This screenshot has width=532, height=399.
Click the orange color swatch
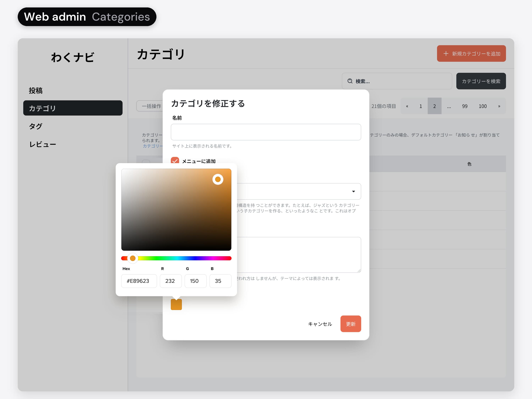pyautogui.click(x=176, y=304)
